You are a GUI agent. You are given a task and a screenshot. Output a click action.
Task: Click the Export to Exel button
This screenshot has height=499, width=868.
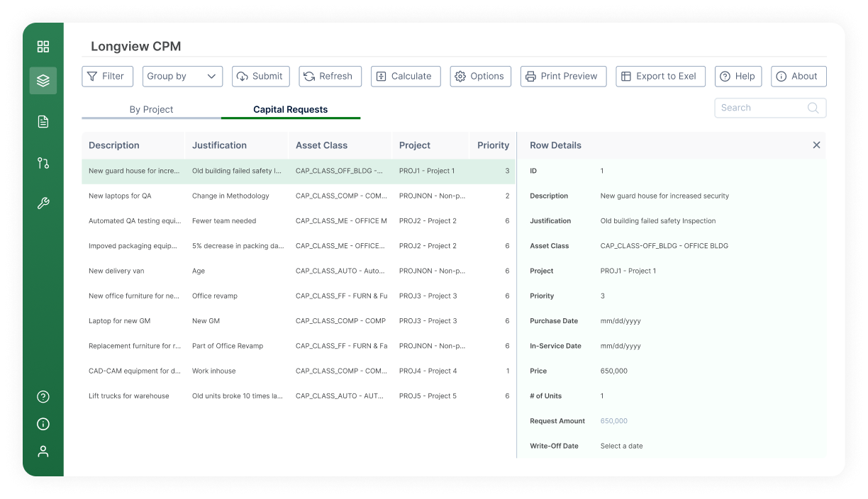click(x=660, y=77)
